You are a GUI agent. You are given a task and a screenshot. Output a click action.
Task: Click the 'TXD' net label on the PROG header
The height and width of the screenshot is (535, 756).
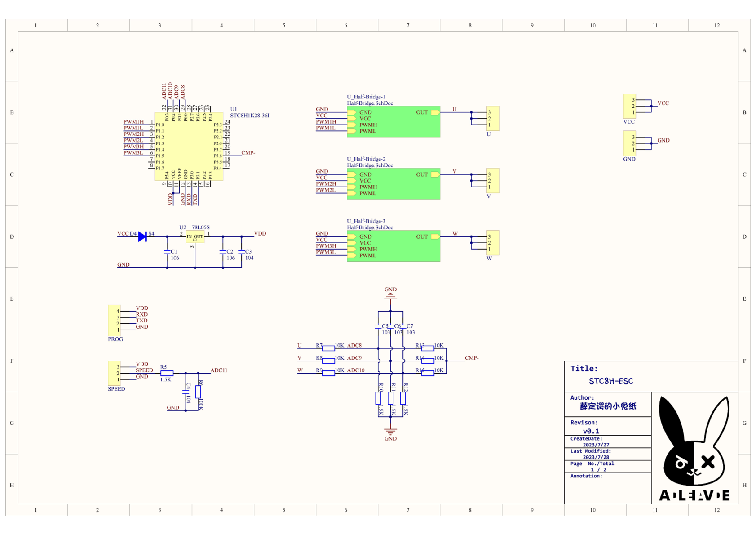pos(142,321)
